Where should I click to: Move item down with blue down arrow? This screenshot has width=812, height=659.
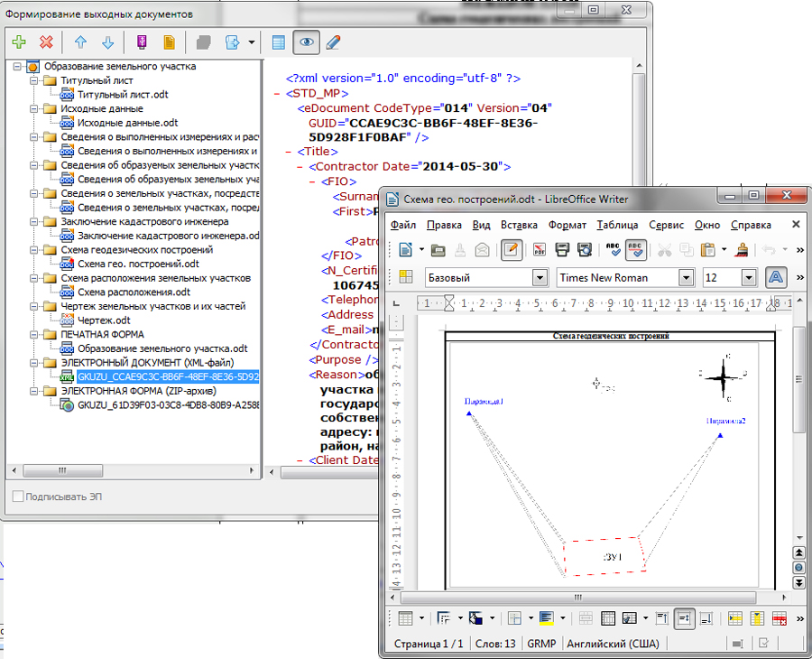107,42
